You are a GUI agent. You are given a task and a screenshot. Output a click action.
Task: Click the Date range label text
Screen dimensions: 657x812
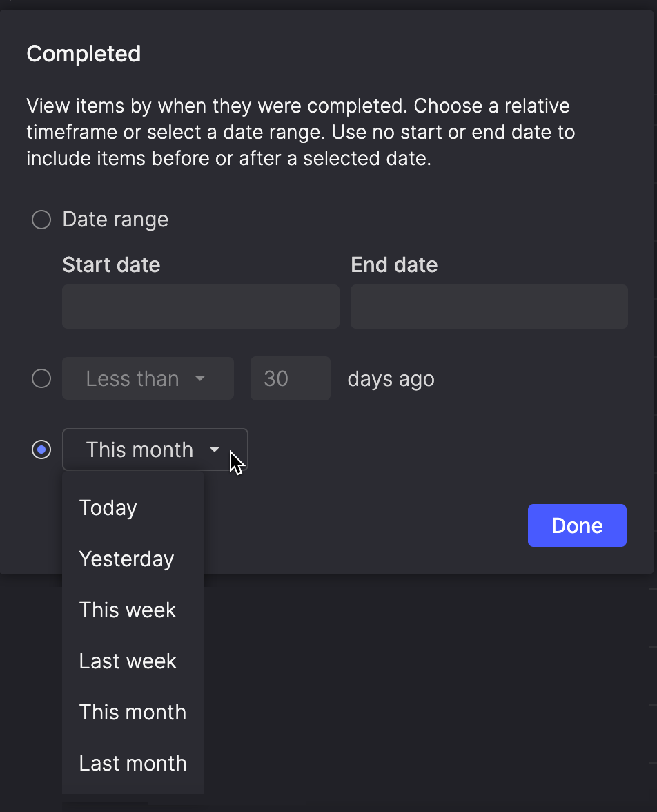pyautogui.click(x=115, y=220)
